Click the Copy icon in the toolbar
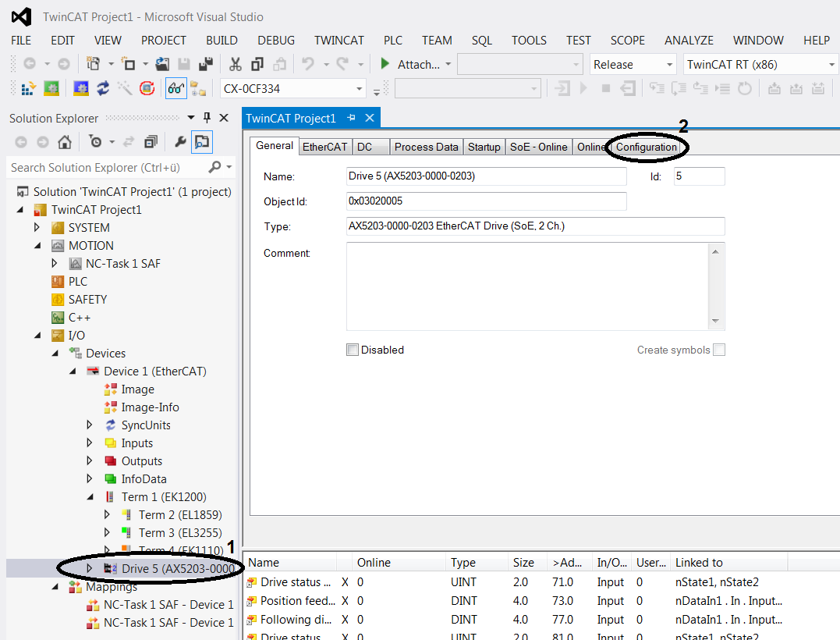Screen dimensions: 840x640 (x=257, y=64)
